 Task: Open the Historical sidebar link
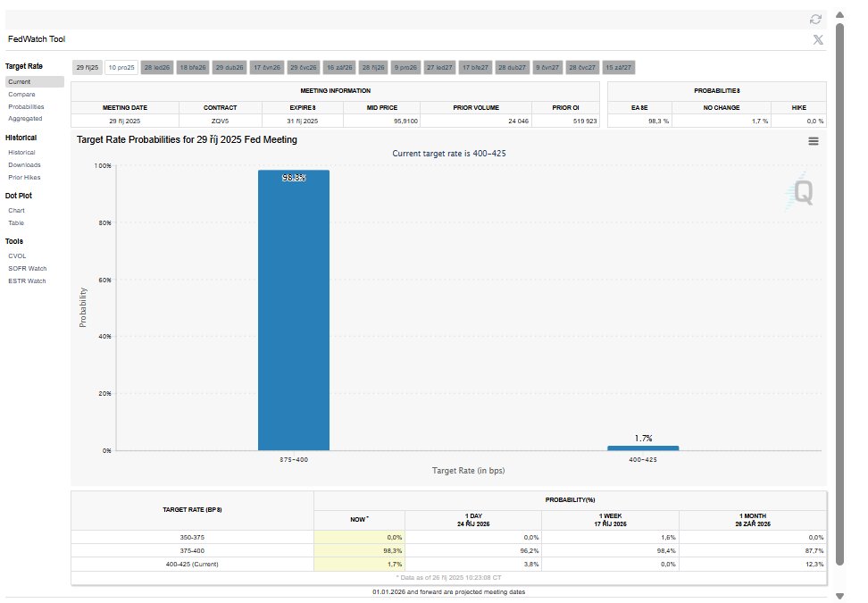(21, 152)
